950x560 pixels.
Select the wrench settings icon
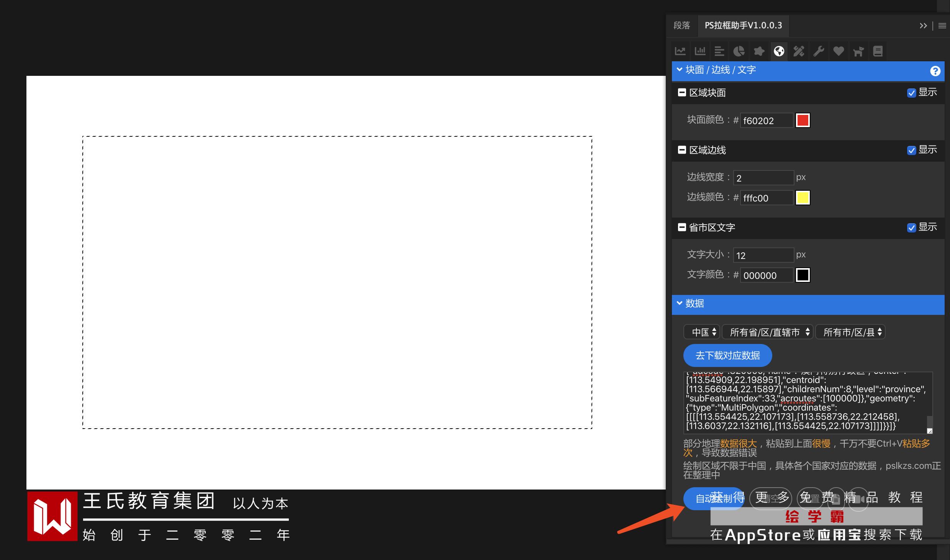click(x=819, y=51)
